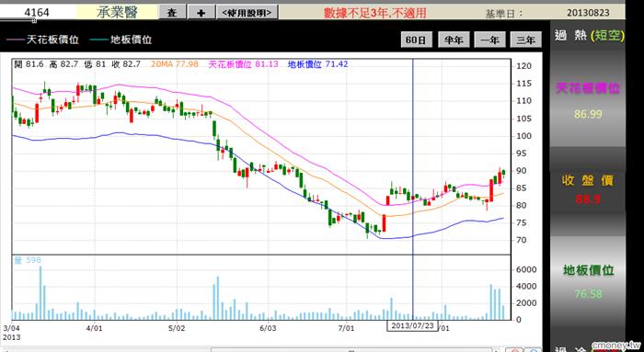The image size is (644, 352).
Task: Click the 地板價位 legend label
Action: (131, 40)
